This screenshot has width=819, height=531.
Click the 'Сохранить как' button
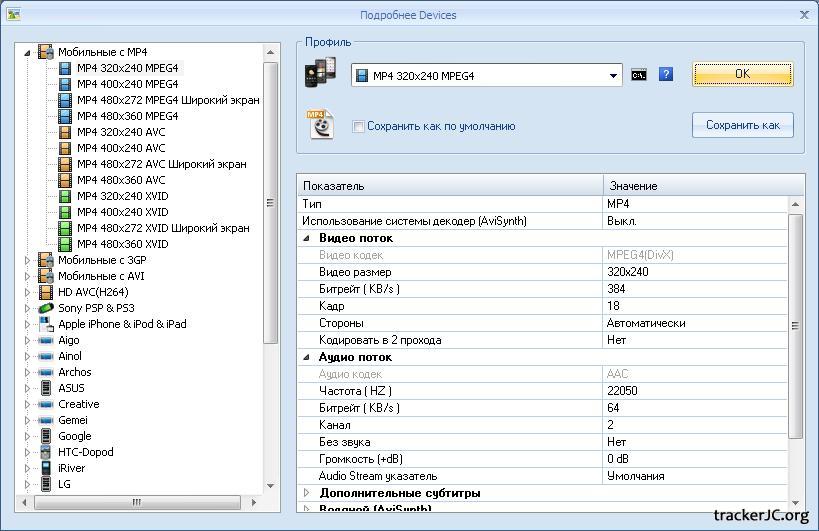click(742, 125)
